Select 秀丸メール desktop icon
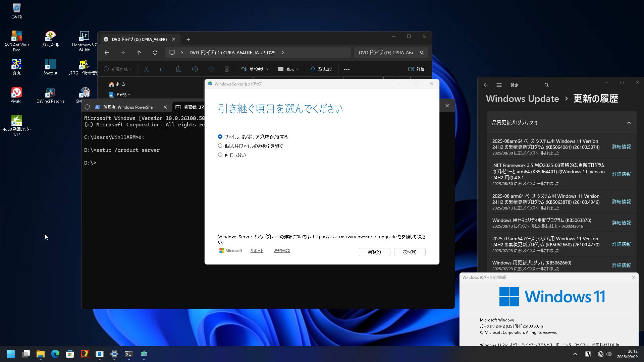This screenshot has width=644, height=362. tap(50, 39)
